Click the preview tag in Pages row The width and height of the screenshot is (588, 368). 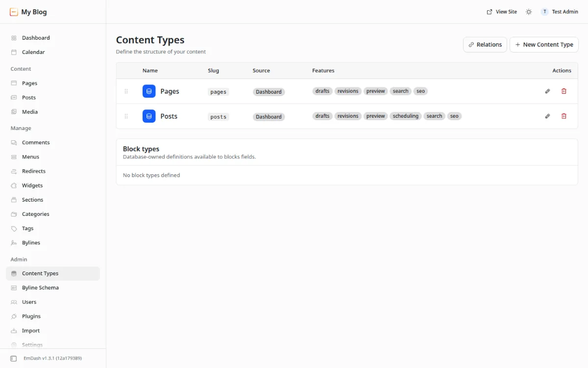click(376, 91)
